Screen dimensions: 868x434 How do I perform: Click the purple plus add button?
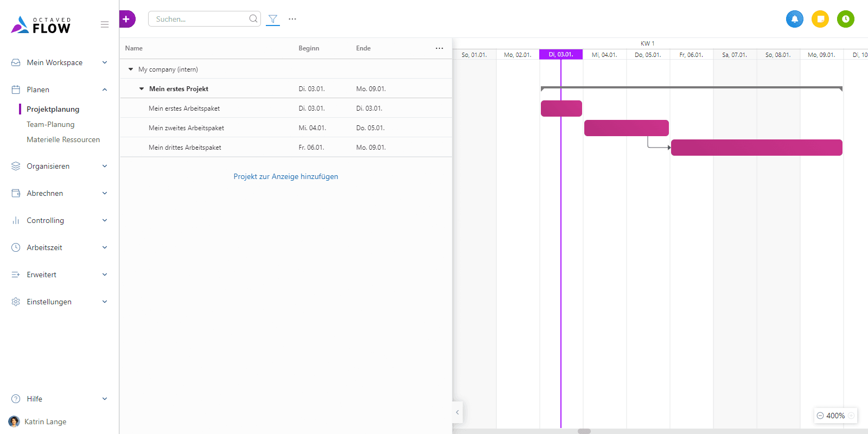pos(126,19)
